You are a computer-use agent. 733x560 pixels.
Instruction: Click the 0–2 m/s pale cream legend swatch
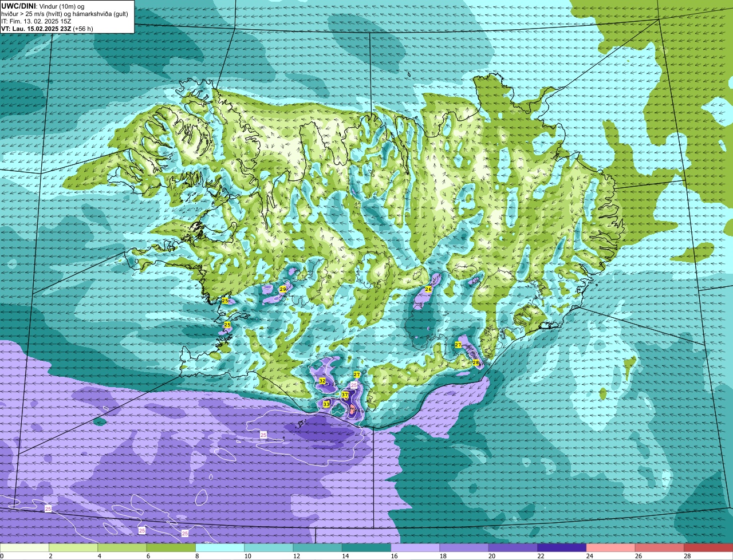coord(25,547)
